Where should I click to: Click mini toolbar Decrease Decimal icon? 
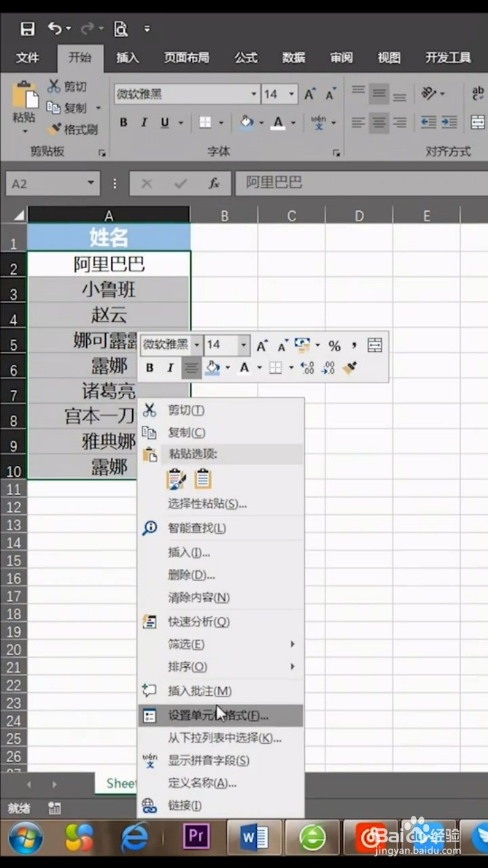(328, 368)
